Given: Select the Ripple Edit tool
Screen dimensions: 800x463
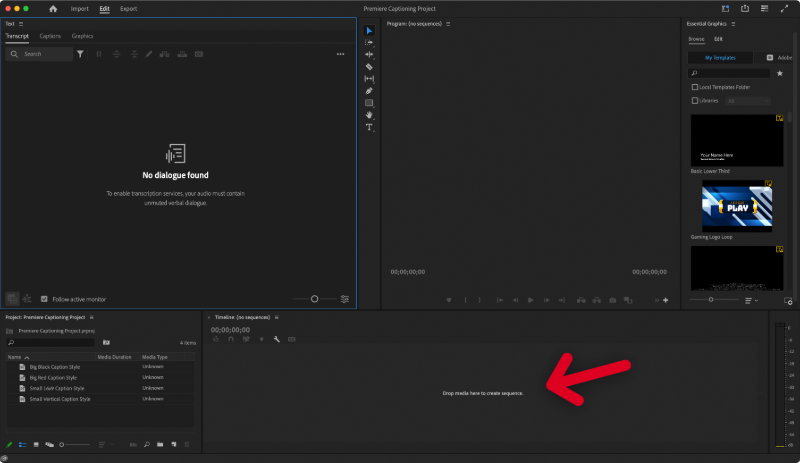Looking at the screenshot, I should 369,55.
